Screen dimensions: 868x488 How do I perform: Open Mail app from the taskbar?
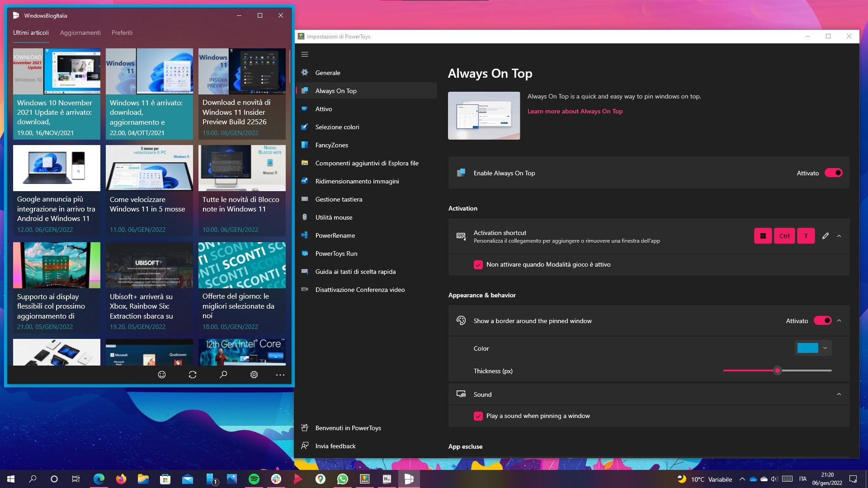tap(187, 479)
